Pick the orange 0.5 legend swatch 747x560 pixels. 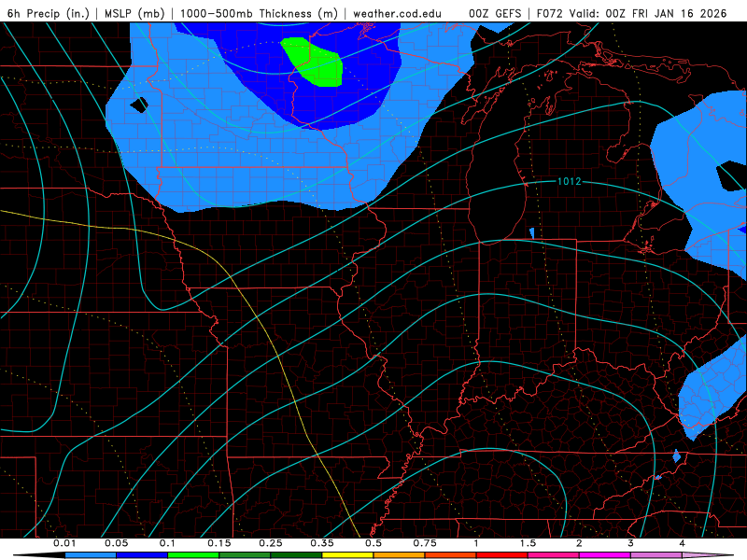tap(400, 555)
